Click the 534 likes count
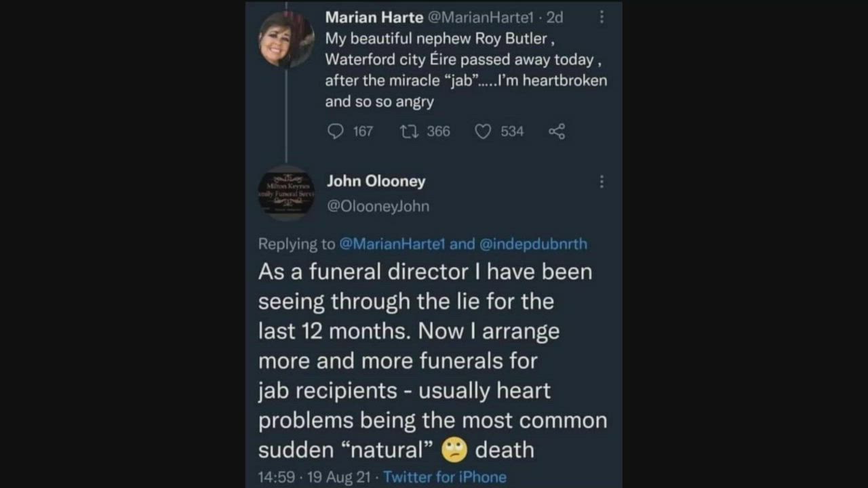 pos(512,131)
